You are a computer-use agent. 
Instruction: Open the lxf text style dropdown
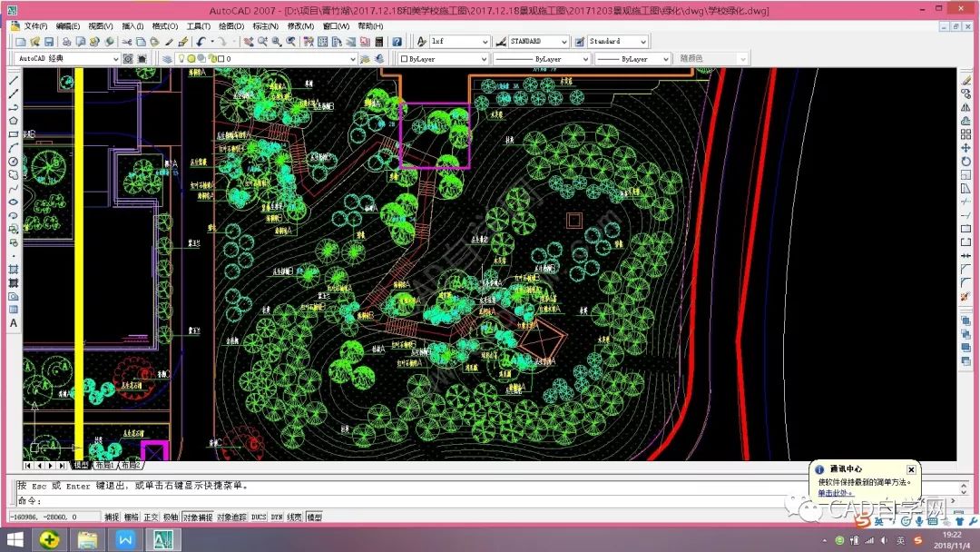[459, 41]
